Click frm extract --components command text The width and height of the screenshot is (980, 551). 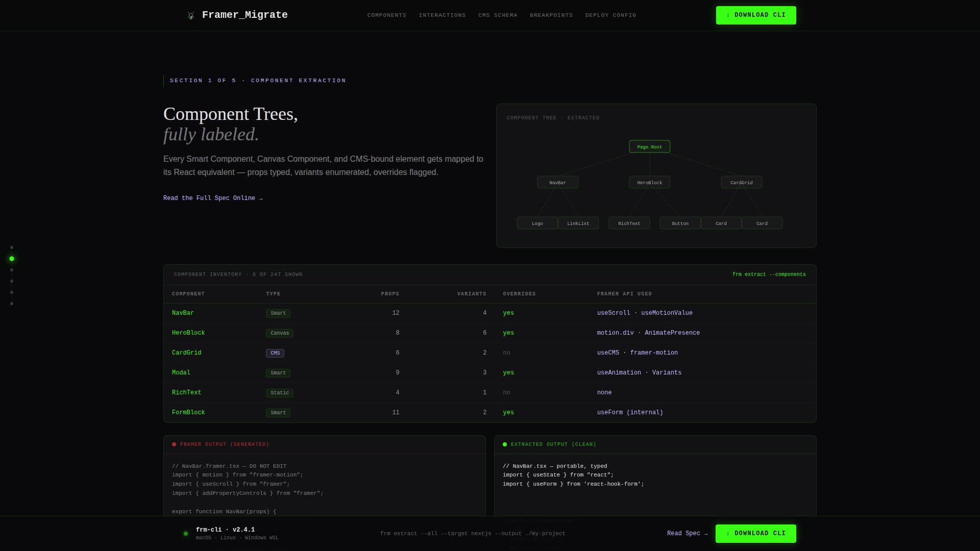pyautogui.click(x=769, y=274)
